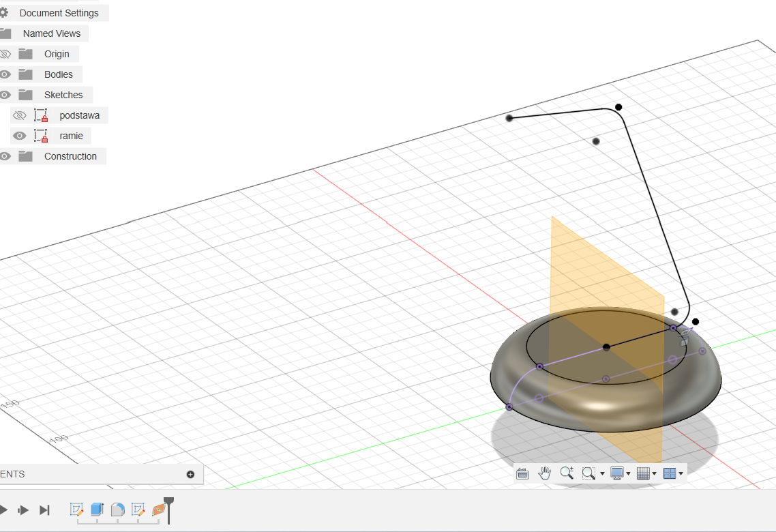Hide the Construction folder
The width and height of the screenshot is (776, 532).
5,156
